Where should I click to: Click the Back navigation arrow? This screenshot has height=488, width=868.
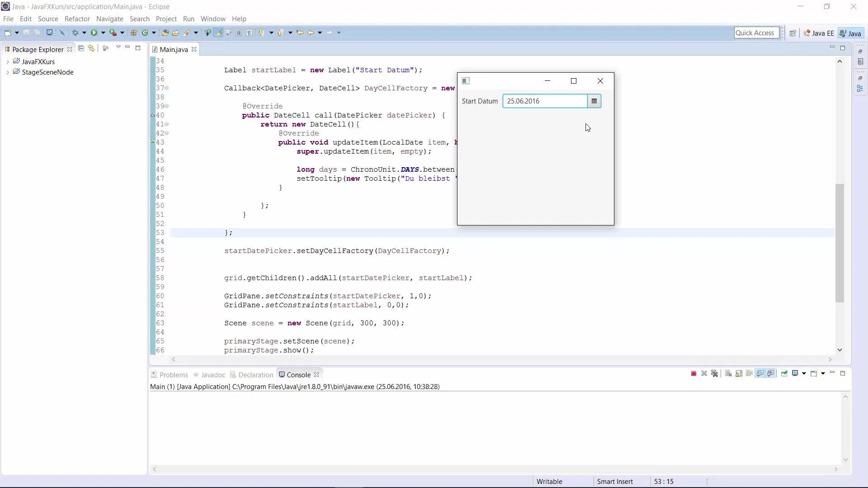(311, 33)
